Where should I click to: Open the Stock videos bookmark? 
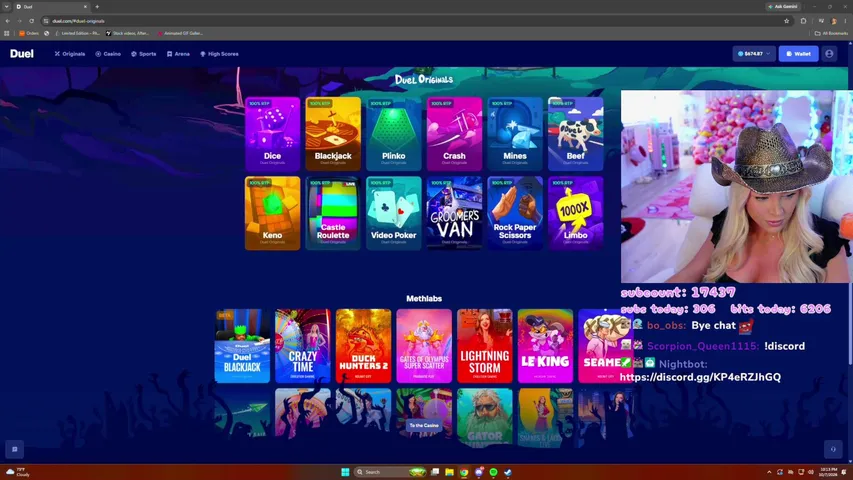tap(127, 33)
